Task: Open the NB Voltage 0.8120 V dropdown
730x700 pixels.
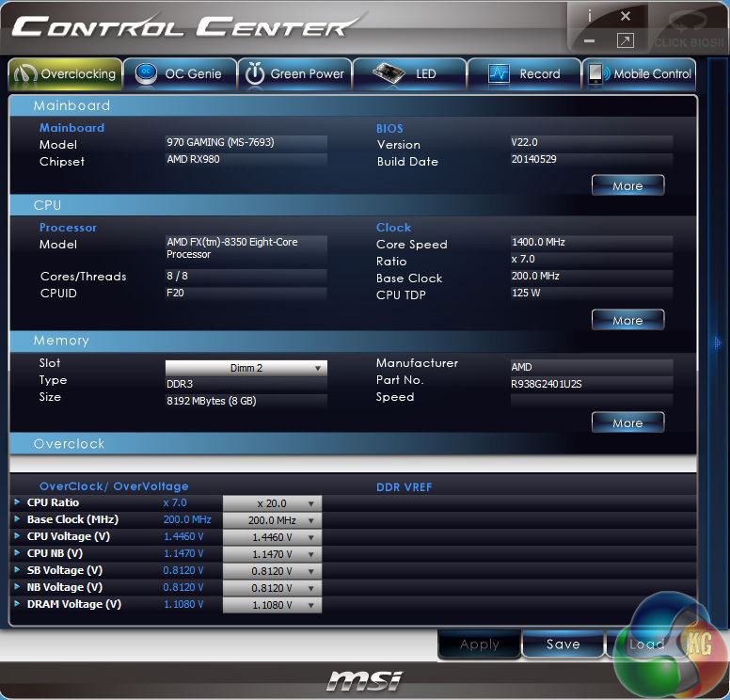Action: [273, 588]
